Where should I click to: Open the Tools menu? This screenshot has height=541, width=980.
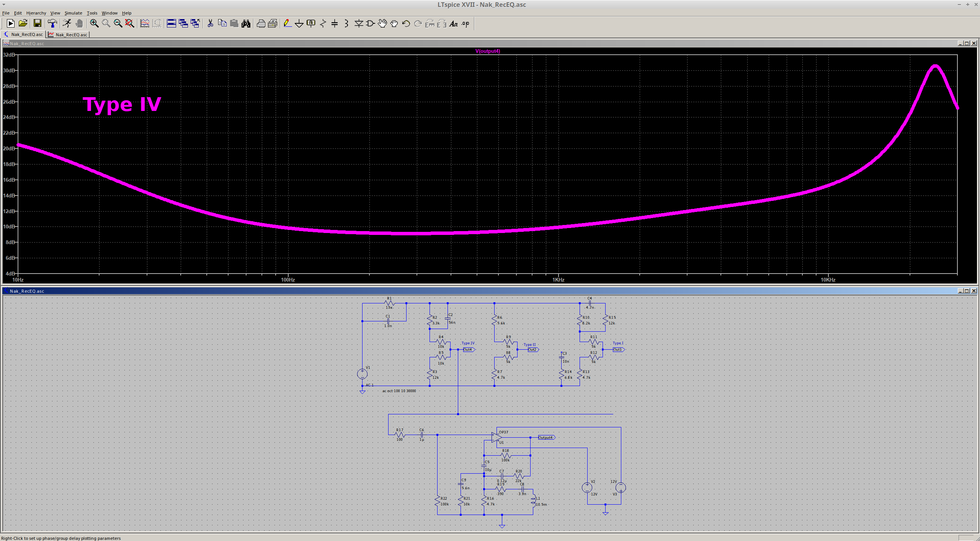coord(92,13)
